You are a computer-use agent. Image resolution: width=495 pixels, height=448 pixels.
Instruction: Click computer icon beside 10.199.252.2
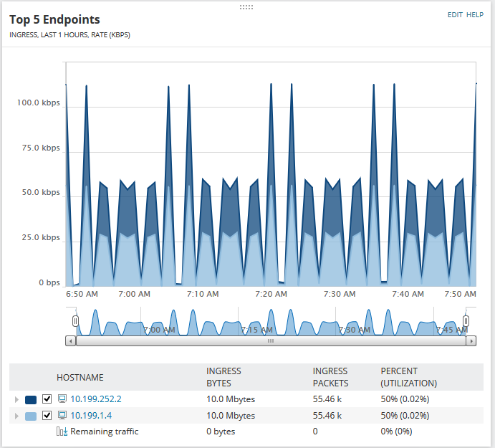coord(62,399)
